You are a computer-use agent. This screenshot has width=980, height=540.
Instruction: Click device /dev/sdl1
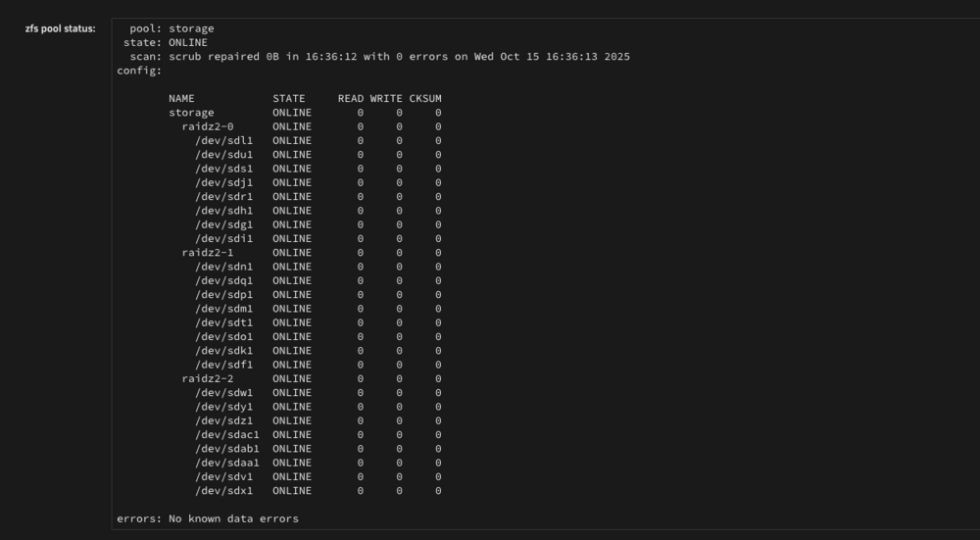tap(223, 140)
